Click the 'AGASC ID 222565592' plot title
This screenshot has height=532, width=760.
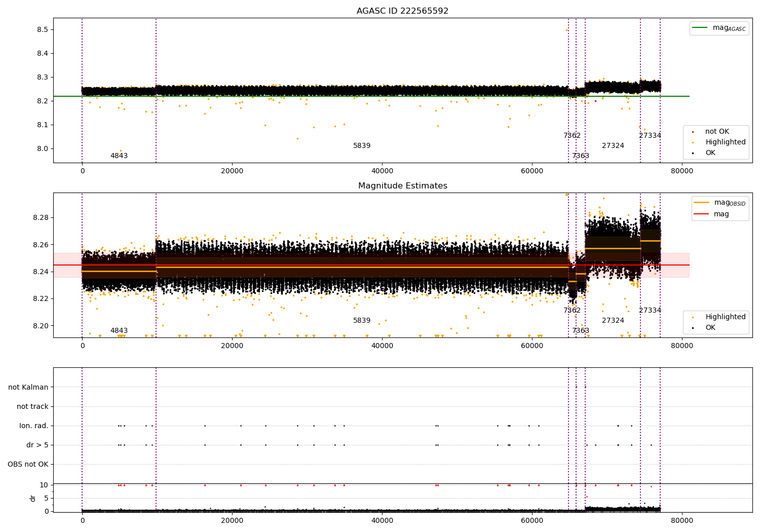pyautogui.click(x=402, y=11)
